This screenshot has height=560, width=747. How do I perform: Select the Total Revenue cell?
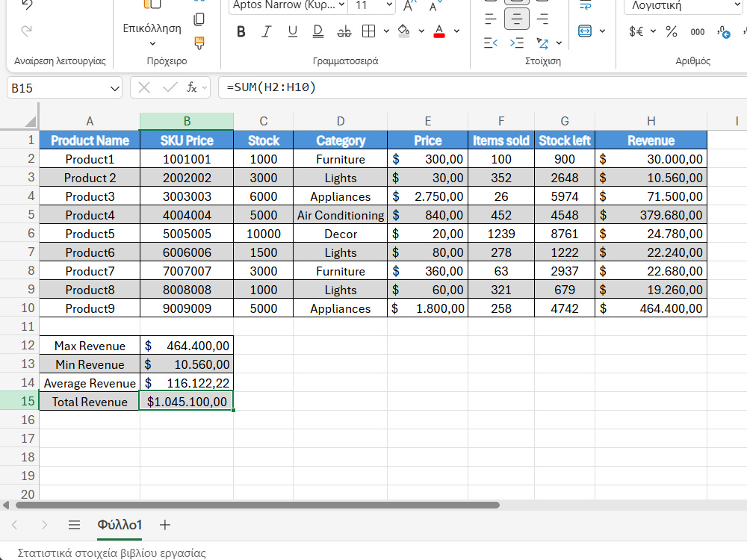[x=90, y=402]
